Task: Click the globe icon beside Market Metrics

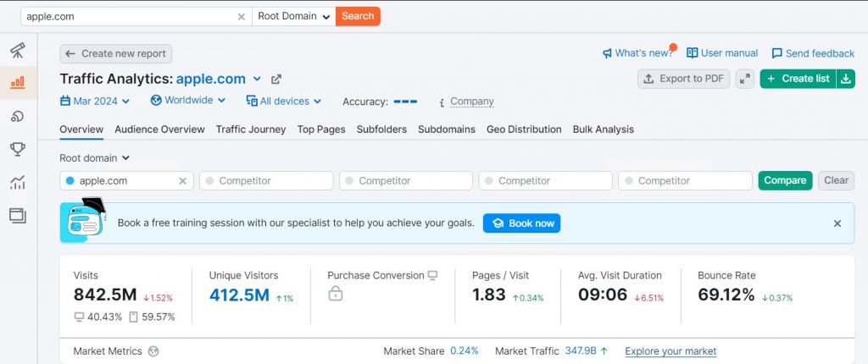Action: tap(154, 351)
